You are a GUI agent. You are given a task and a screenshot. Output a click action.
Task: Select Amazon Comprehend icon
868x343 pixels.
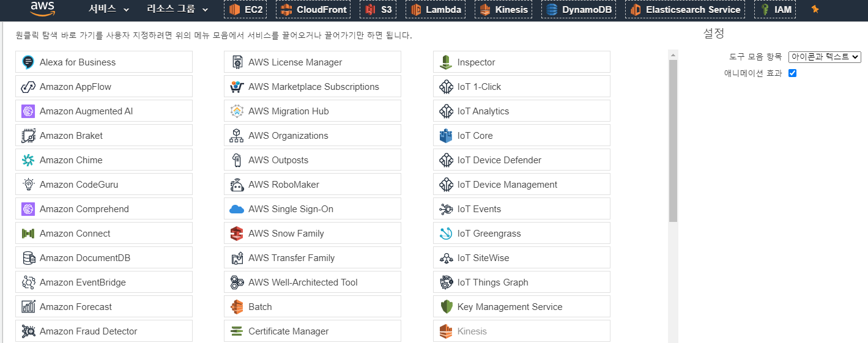point(28,208)
